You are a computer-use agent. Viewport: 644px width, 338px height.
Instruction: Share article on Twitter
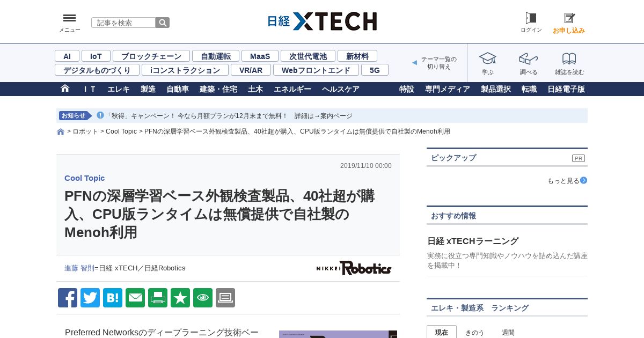[x=90, y=298]
